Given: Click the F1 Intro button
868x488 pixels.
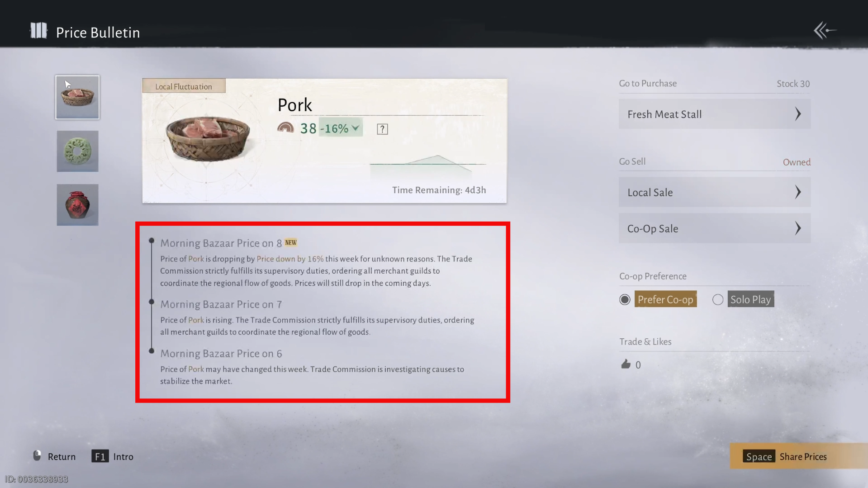Looking at the screenshot, I should (112, 457).
